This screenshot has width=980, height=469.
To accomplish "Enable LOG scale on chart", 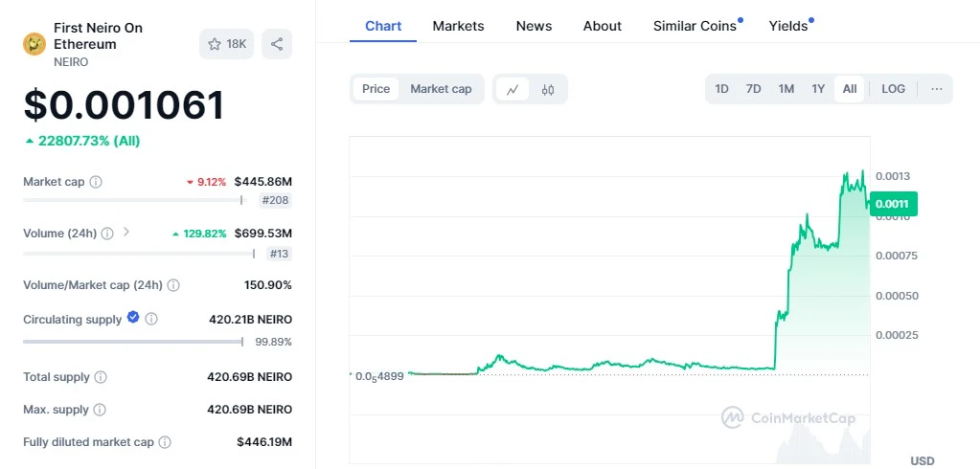I will (x=893, y=89).
